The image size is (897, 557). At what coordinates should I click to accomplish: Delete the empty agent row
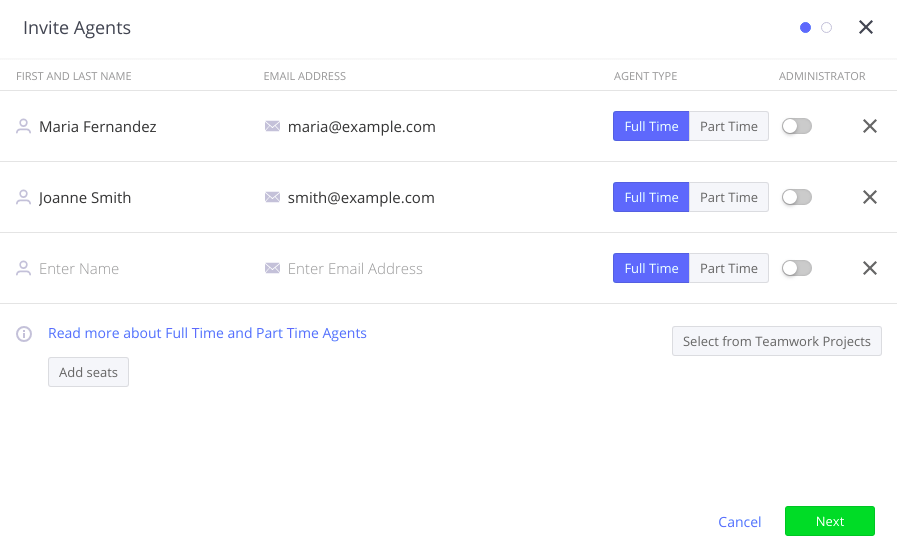869,268
